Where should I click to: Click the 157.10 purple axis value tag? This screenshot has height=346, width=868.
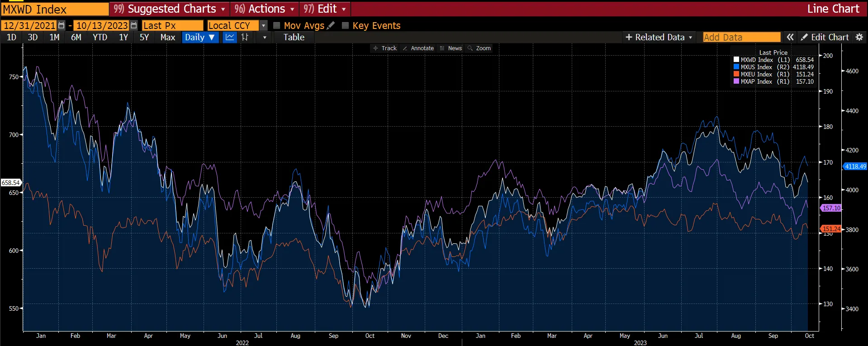click(831, 208)
